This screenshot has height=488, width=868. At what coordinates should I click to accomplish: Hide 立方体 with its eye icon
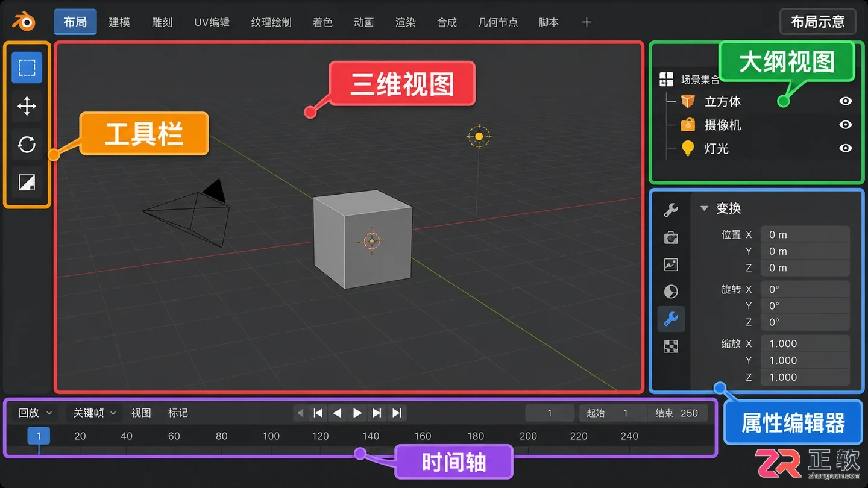pos(846,101)
